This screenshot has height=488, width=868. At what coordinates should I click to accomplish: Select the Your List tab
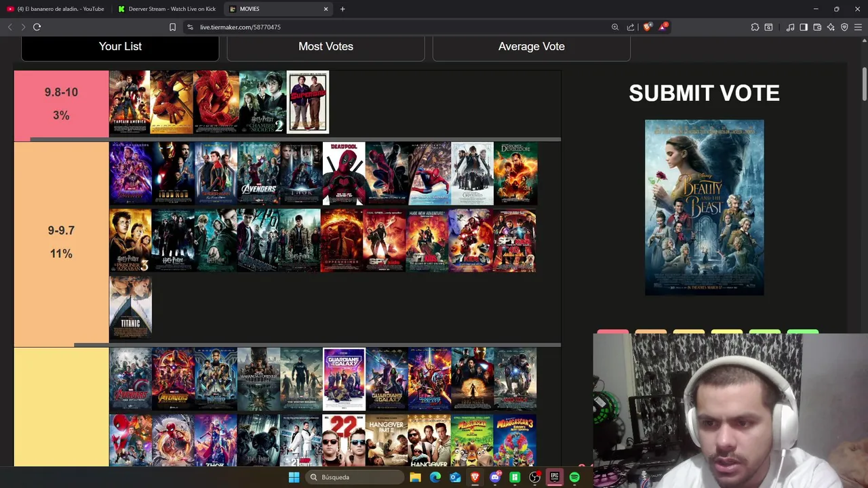(x=120, y=47)
